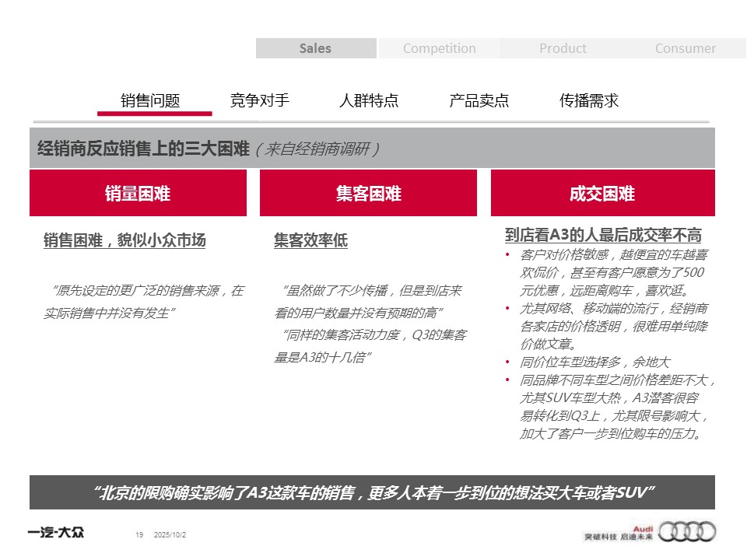This screenshot has width=747, height=560.
Task: Select the red 集客困难 box
Action: coord(368,194)
